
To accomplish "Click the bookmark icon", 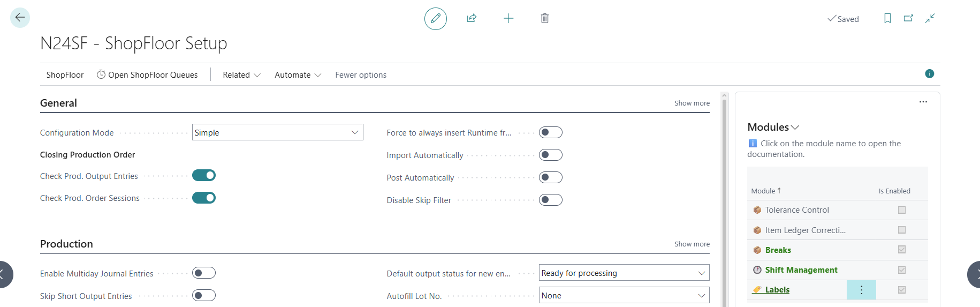I will click(887, 18).
